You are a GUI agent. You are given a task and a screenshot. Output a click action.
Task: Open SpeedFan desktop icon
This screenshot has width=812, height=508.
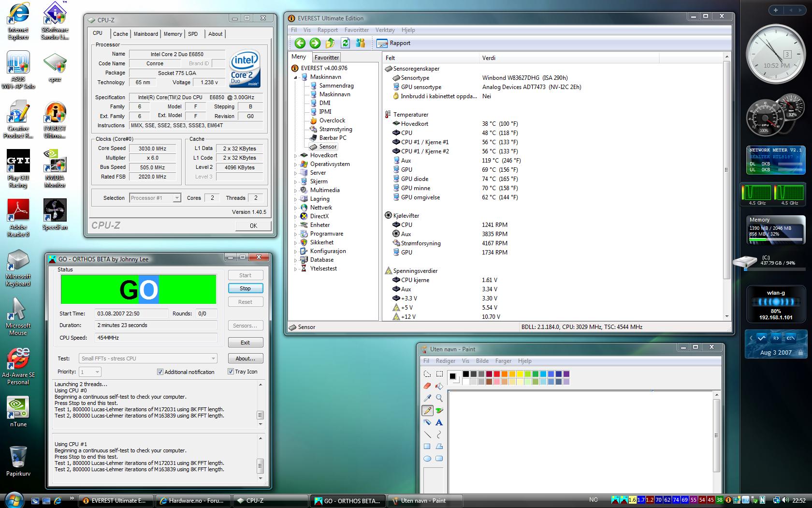pos(55,214)
